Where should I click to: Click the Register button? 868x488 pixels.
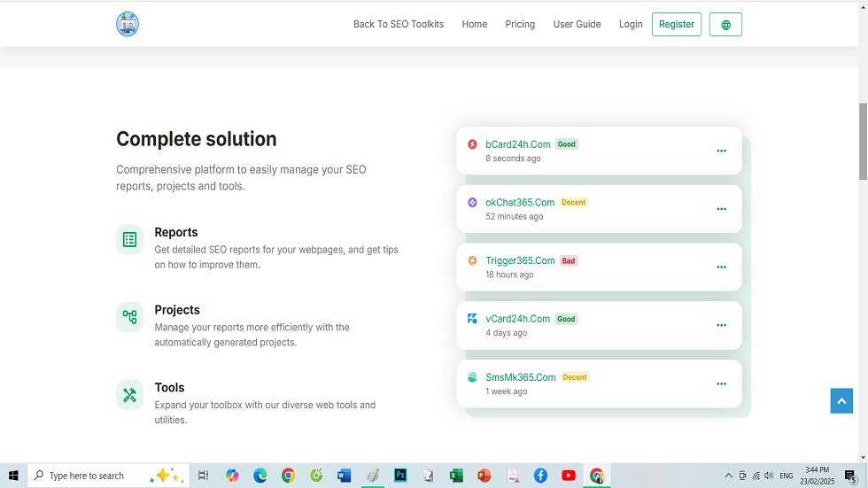[676, 25]
